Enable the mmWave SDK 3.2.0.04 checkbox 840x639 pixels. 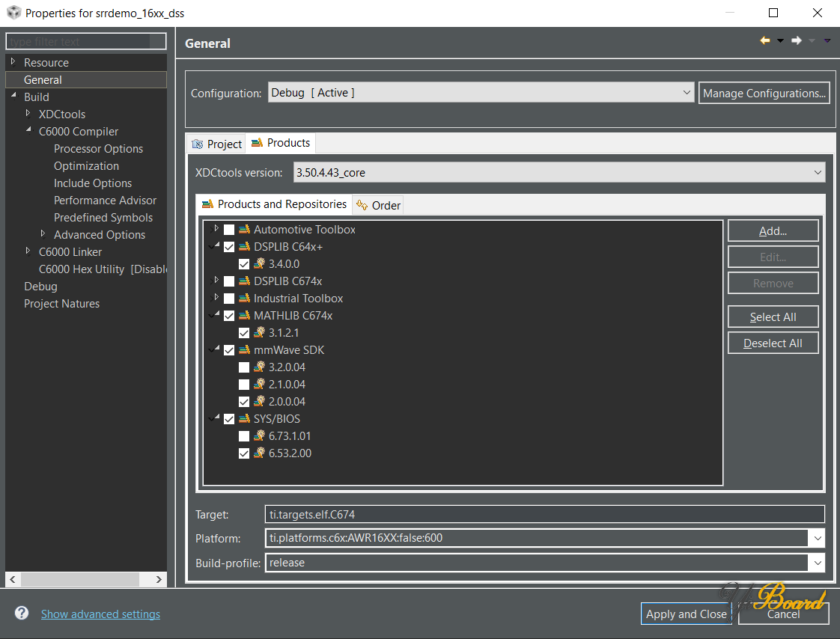coord(244,367)
